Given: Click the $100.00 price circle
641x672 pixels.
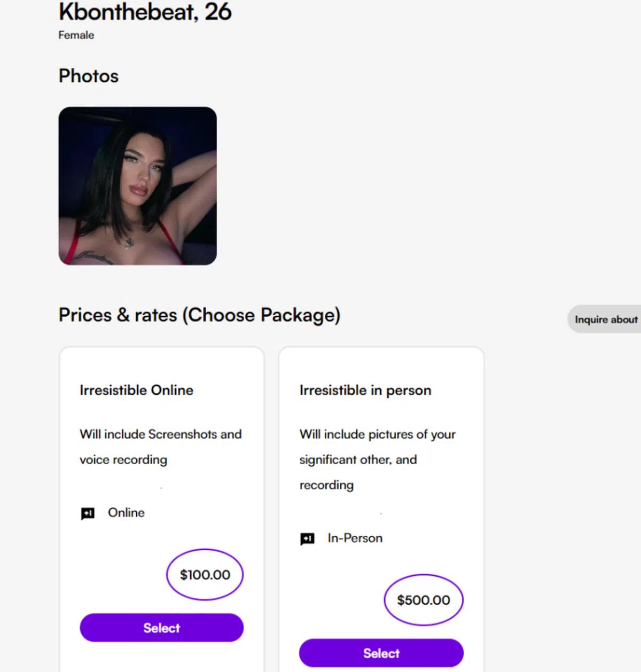Looking at the screenshot, I should tap(205, 575).
